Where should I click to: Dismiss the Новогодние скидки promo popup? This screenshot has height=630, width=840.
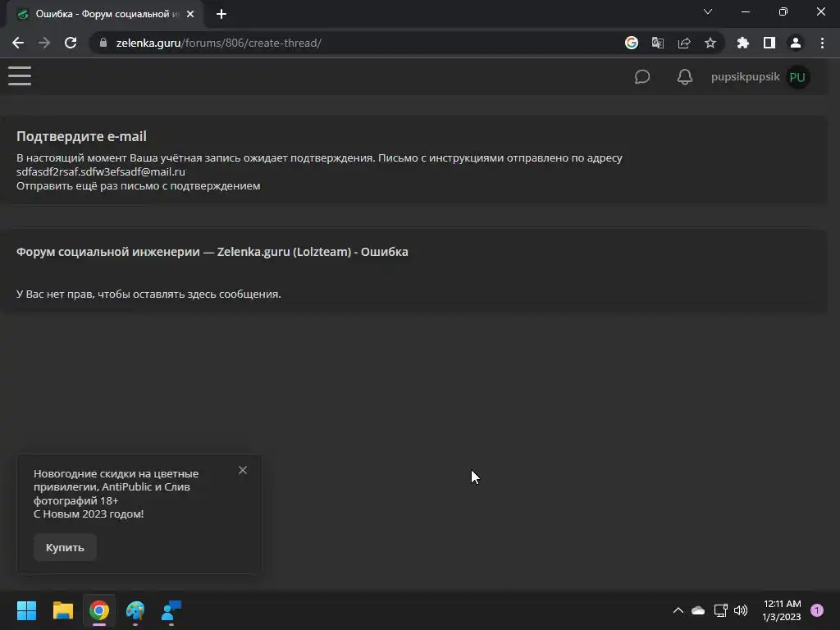(243, 470)
